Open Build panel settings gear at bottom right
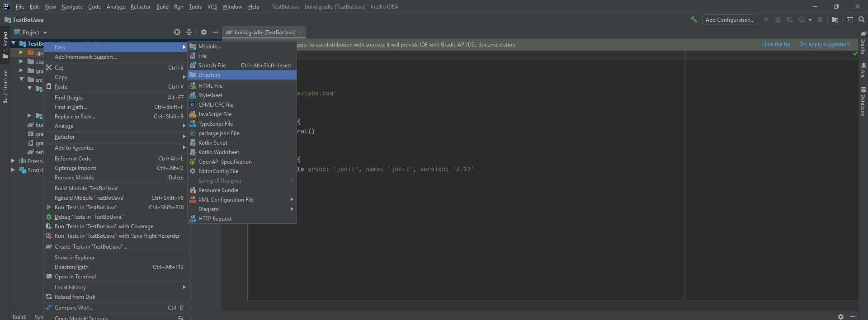 [841, 317]
